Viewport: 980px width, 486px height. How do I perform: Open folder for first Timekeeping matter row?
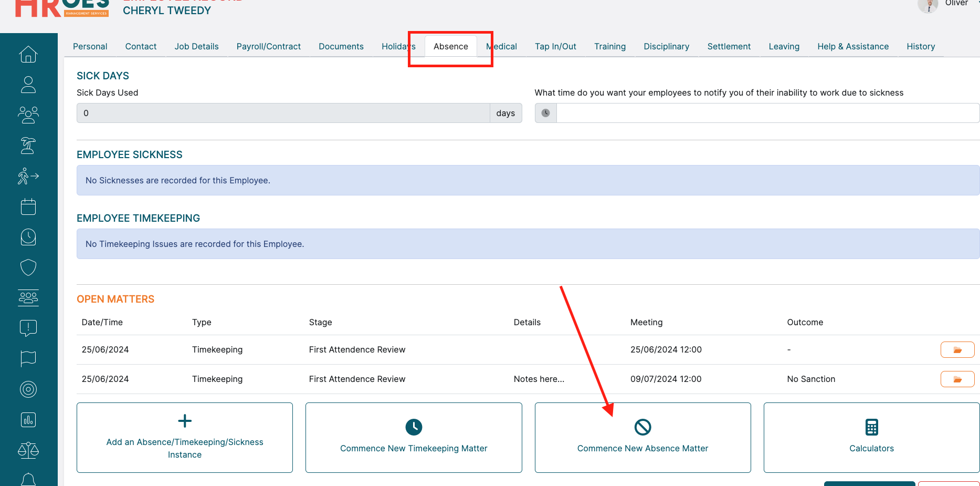pyautogui.click(x=957, y=350)
